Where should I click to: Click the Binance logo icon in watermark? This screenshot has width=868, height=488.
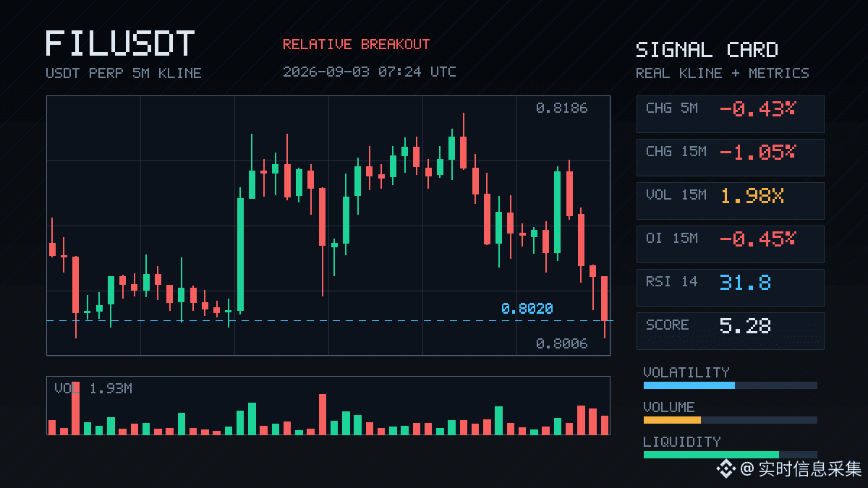[726, 469]
